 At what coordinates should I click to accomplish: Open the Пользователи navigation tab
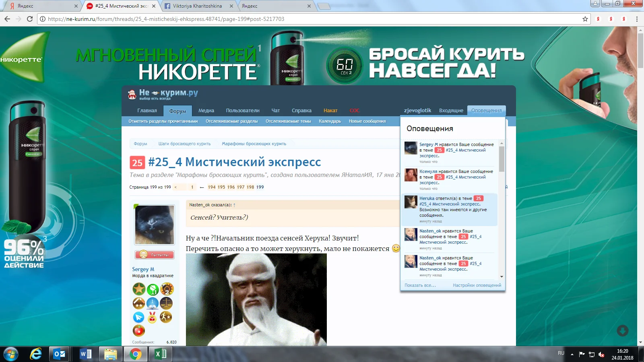pyautogui.click(x=242, y=111)
